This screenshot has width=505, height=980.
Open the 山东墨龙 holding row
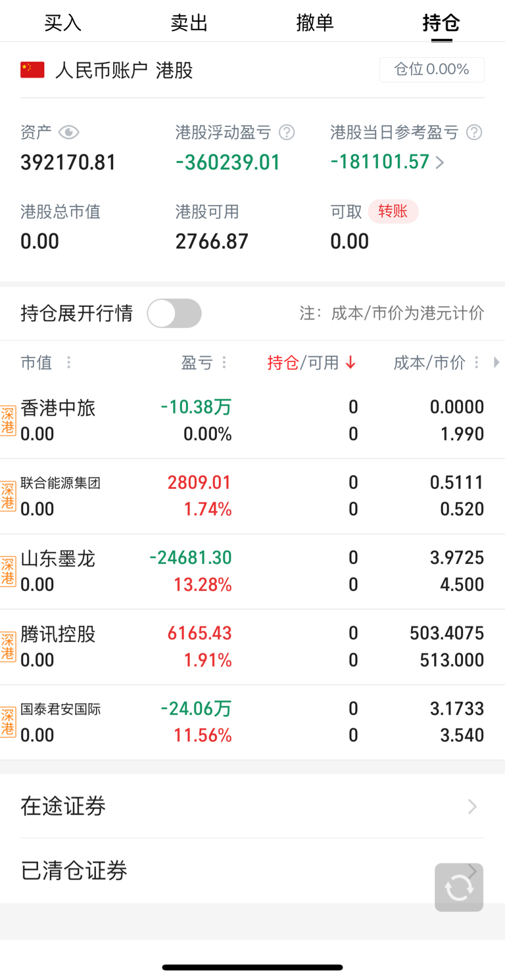click(x=252, y=572)
